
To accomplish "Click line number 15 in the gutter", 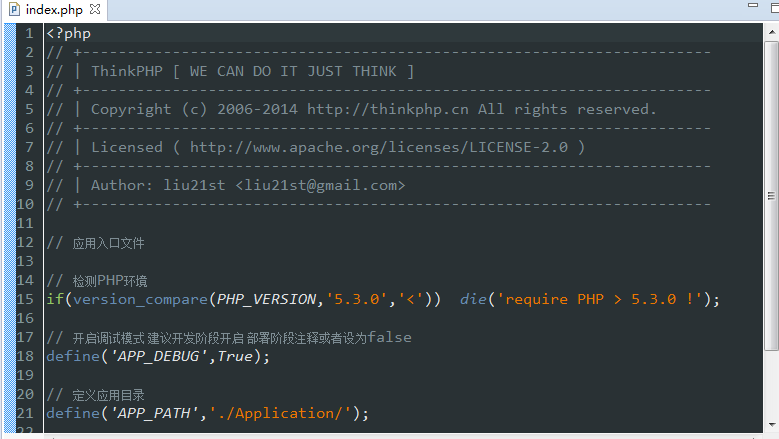I will (x=25, y=299).
